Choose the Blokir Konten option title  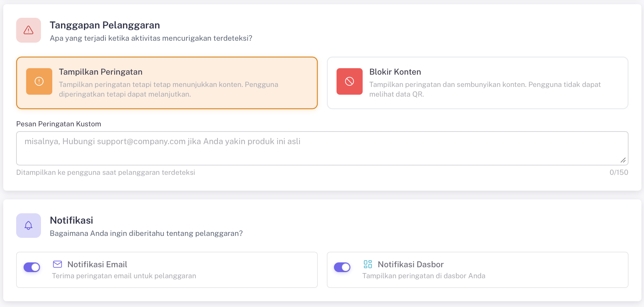click(395, 72)
